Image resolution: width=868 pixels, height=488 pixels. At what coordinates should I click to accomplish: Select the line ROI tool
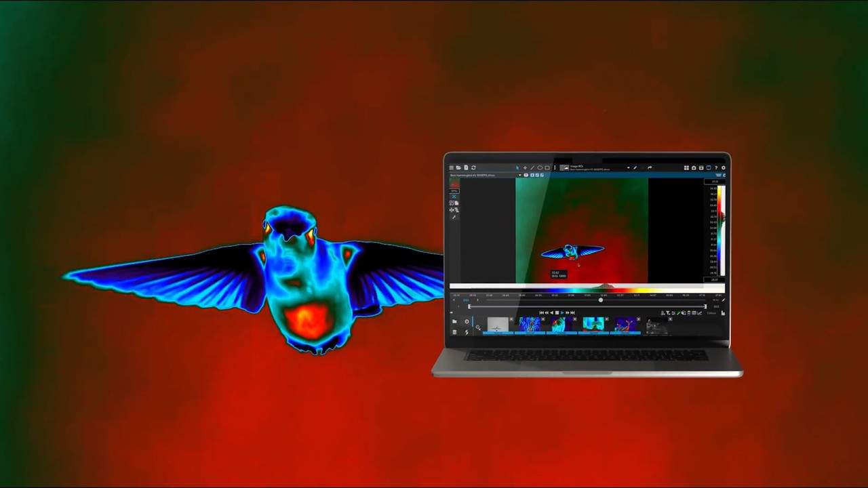(x=532, y=167)
